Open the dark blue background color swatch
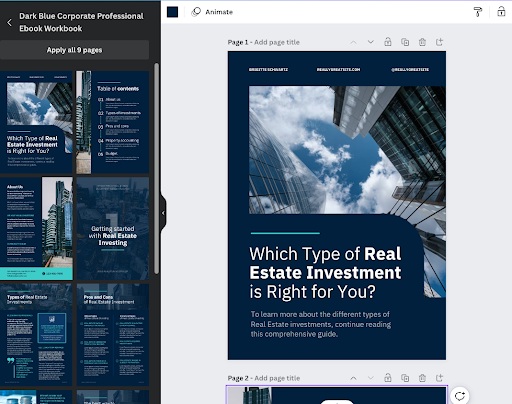Viewport: 512px width, 404px height. [x=172, y=12]
